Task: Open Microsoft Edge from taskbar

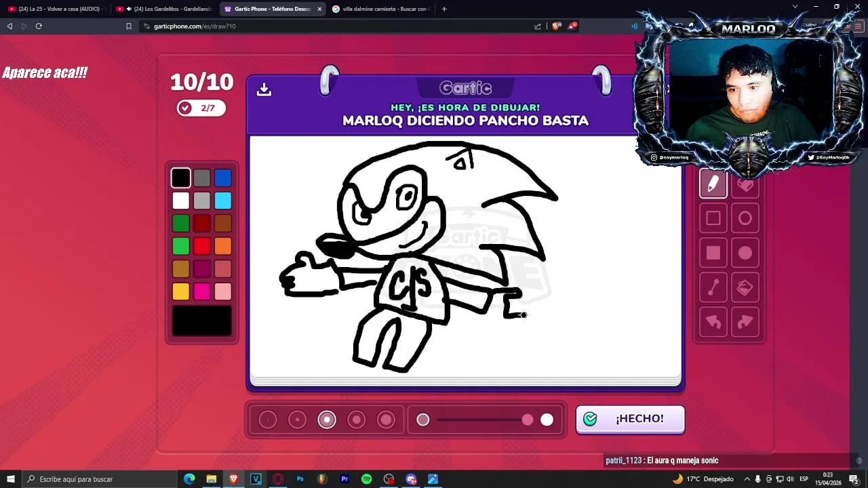Action: pyautogui.click(x=189, y=479)
